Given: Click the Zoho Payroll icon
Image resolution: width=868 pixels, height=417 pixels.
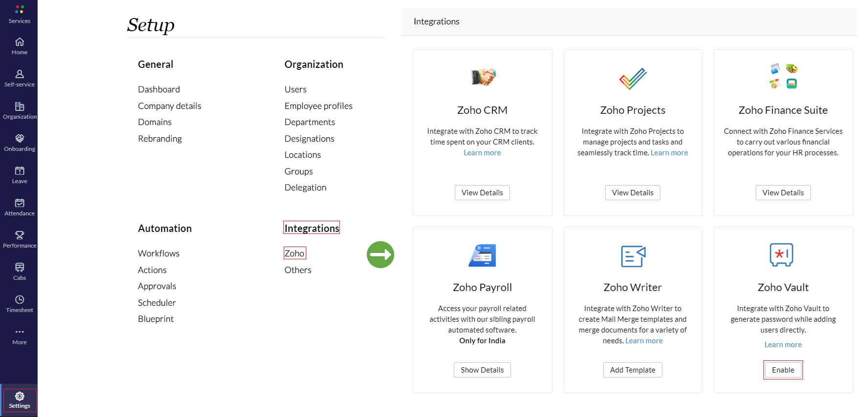Looking at the screenshot, I should pos(483,255).
